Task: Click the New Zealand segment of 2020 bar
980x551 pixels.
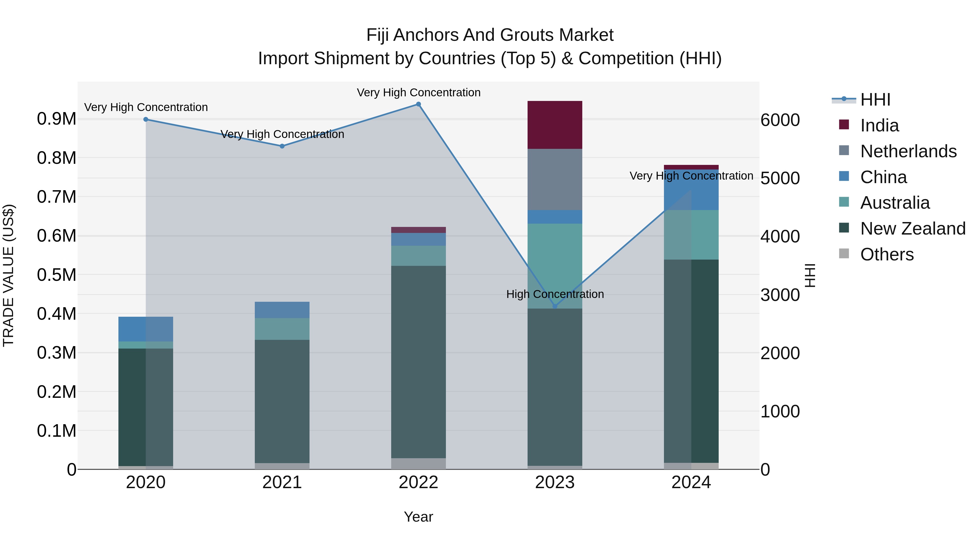Action: [x=146, y=407]
